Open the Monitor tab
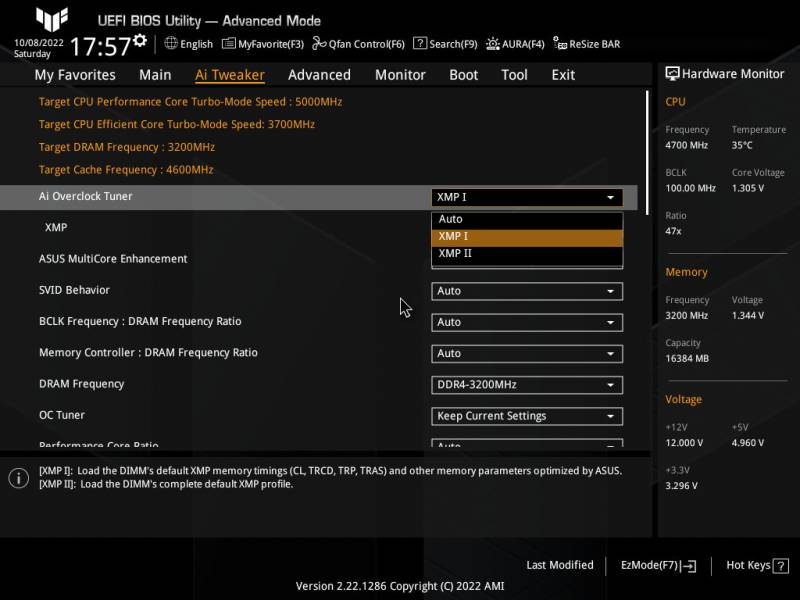800x600 pixels. [400, 75]
